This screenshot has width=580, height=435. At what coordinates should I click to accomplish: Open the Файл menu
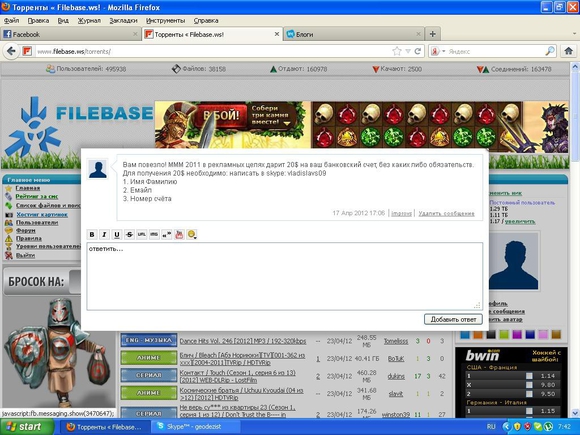tap(11, 21)
